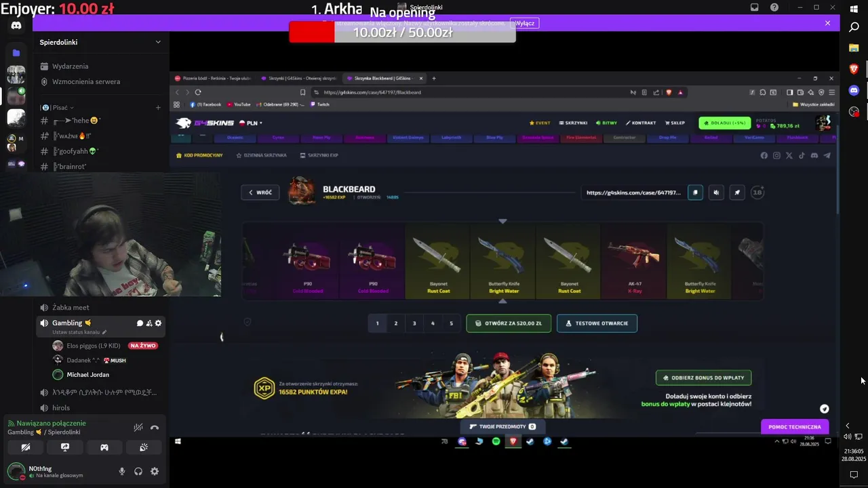Click Wyłącz in streamer mode banner
868x488 pixels.
tap(525, 23)
